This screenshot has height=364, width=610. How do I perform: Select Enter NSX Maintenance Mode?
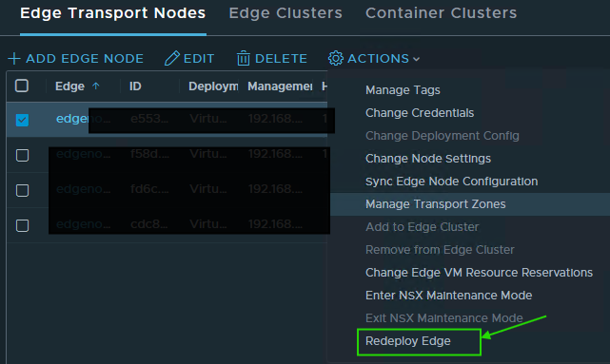point(448,296)
